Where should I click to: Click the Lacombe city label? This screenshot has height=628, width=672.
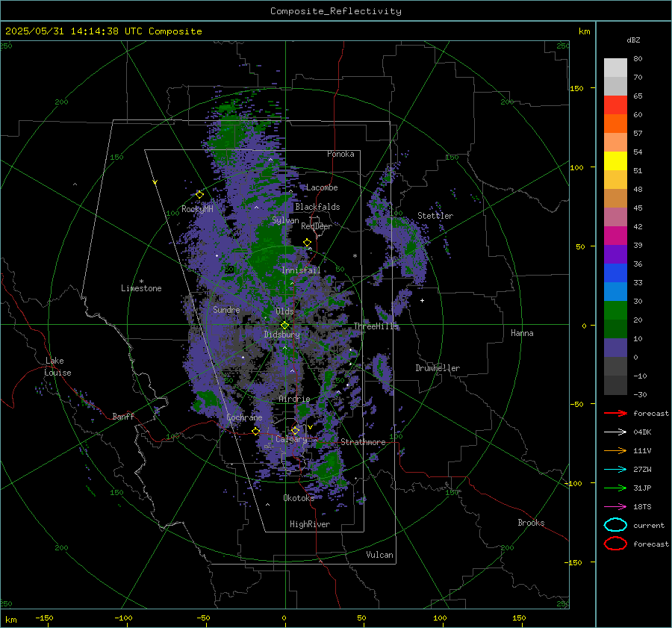322,187
